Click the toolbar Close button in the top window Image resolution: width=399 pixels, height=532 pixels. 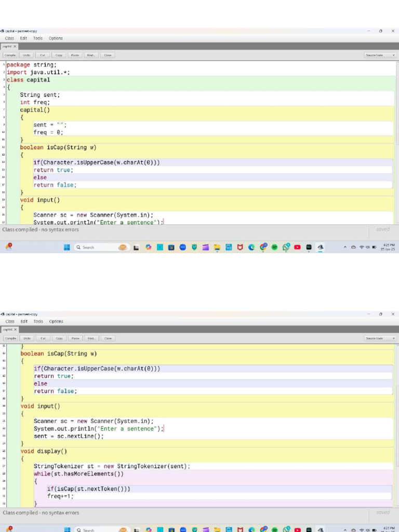click(x=108, y=55)
